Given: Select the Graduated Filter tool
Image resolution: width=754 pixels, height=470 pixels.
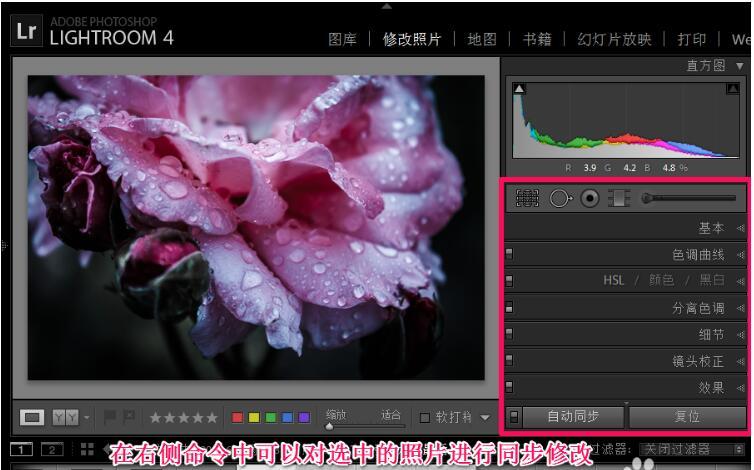Looking at the screenshot, I should 619,198.
